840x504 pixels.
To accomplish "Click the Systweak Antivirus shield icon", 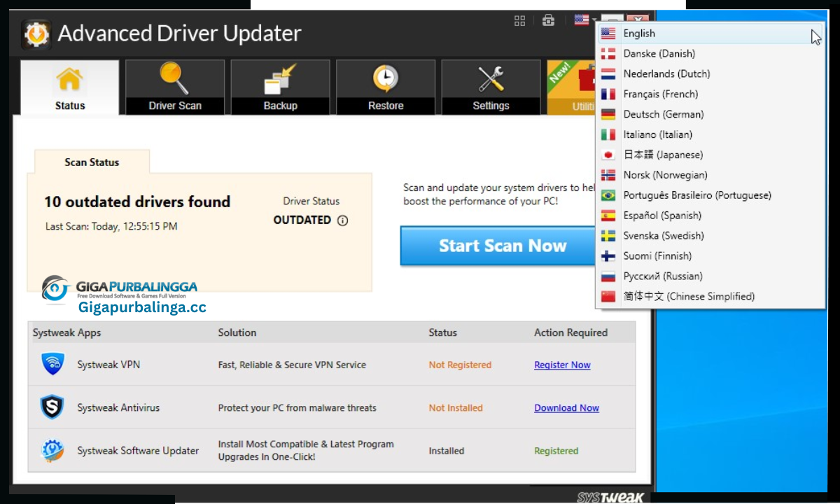I will (52, 408).
